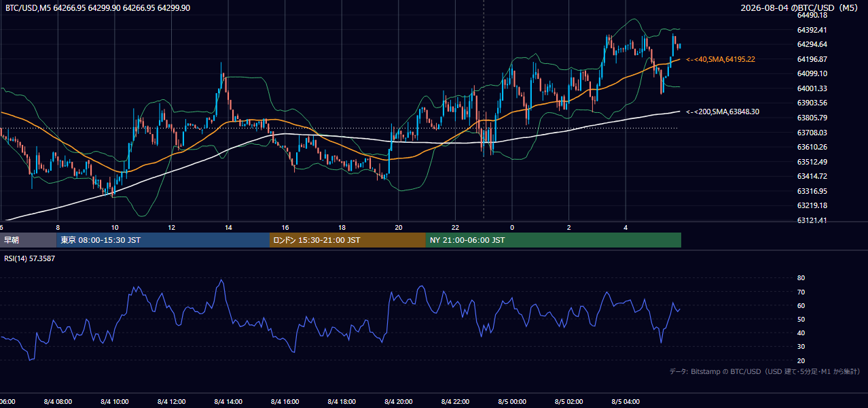Screen dimensions: 868x408
Task: Click the '8/4 18:00' time axis label
Action: [342, 402]
